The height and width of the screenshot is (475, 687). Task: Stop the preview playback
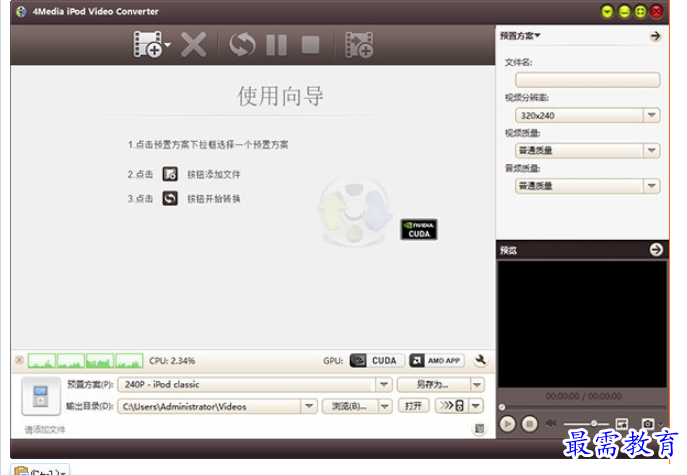point(529,424)
